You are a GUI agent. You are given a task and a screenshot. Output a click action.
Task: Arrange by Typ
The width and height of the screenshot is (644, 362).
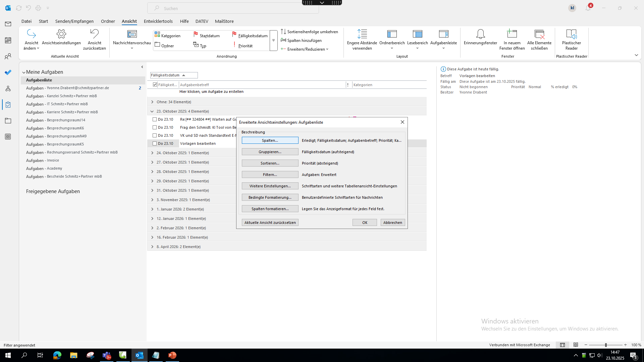(x=200, y=46)
